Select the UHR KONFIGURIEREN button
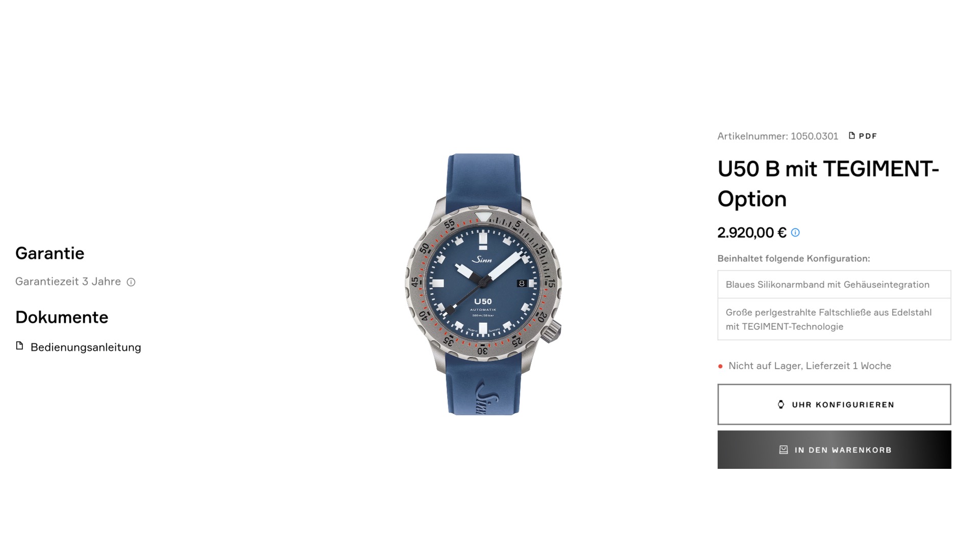The width and height of the screenshot is (980, 546). click(x=834, y=404)
